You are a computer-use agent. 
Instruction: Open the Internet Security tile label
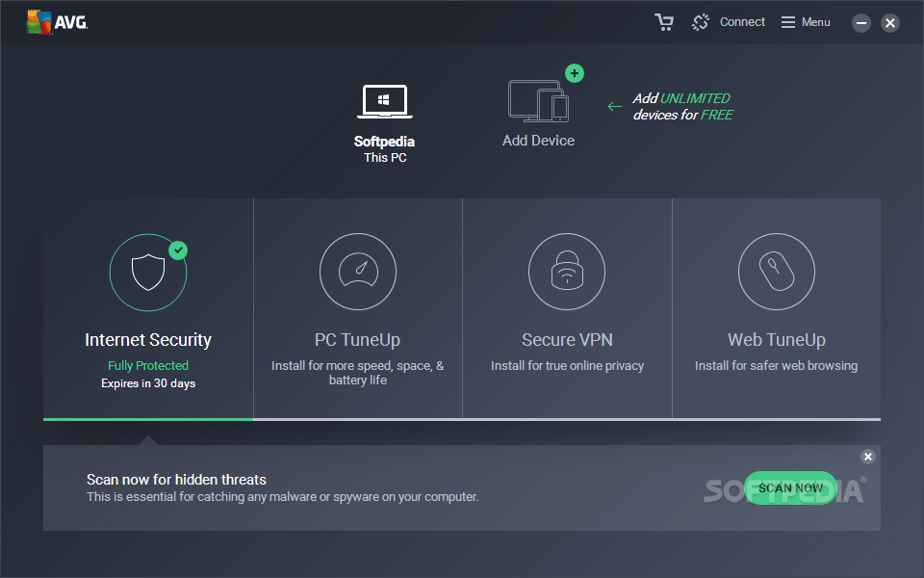click(148, 340)
